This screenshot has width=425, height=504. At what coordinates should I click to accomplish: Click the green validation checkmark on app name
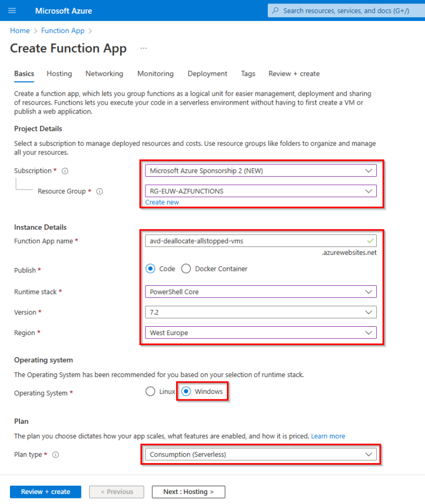(370, 240)
